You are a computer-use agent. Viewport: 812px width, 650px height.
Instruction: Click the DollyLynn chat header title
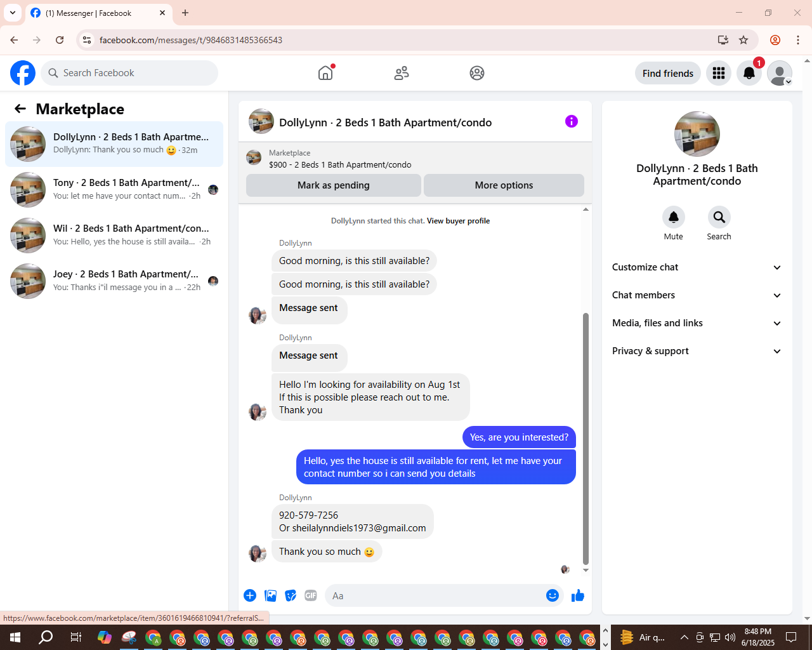[x=386, y=123]
